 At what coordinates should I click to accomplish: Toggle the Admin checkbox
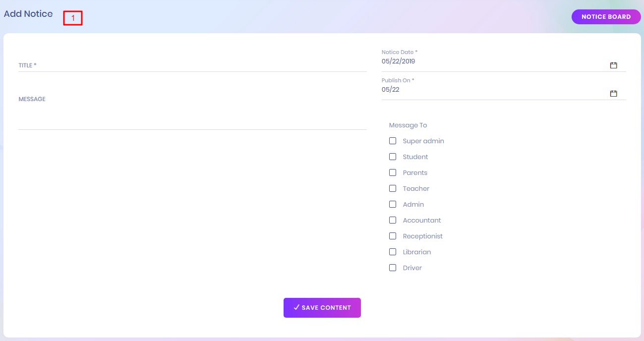click(393, 204)
